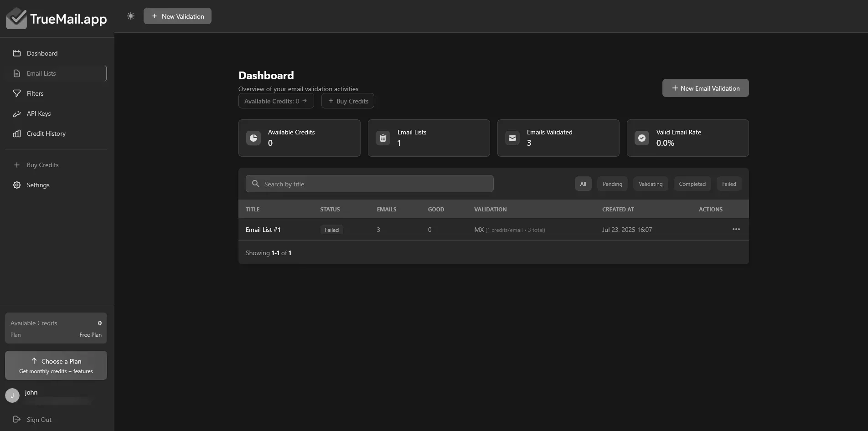Open Dashboard in the sidebar

[x=56, y=53]
